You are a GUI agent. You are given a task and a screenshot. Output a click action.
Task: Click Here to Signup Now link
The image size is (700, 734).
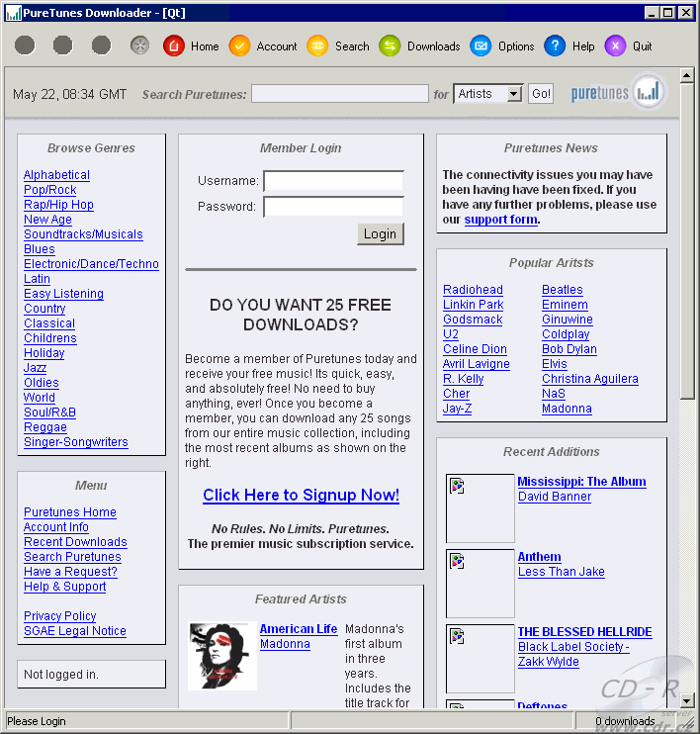coord(301,495)
